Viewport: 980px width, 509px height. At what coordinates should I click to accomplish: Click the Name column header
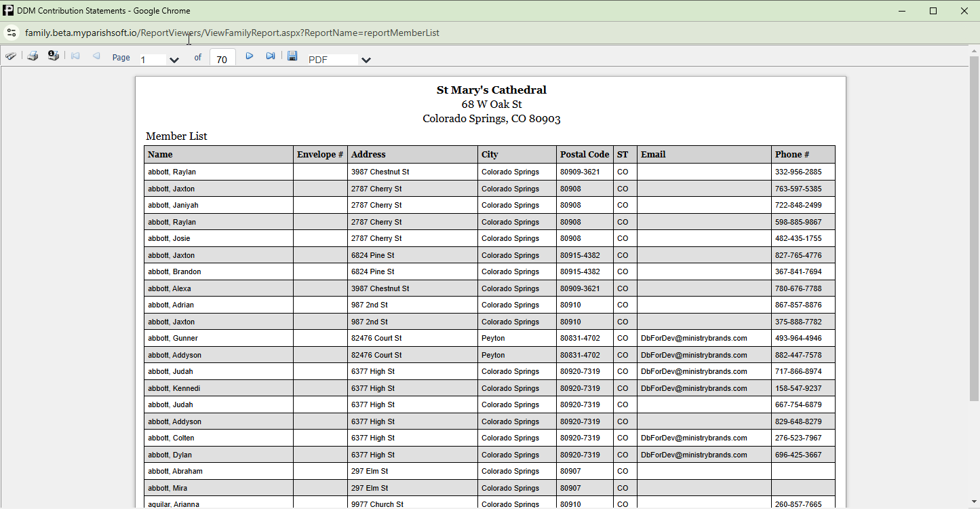pyautogui.click(x=218, y=155)
